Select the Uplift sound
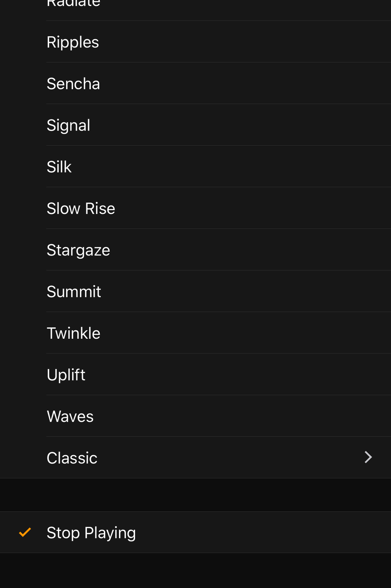Screen dimensions: 391x588 click(195, 375)
